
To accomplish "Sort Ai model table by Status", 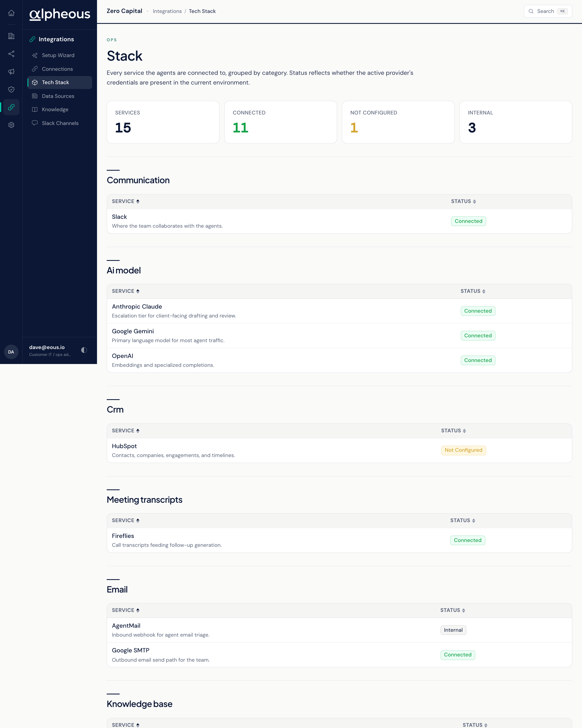I will pyautogui.click(x=473, y=291).
